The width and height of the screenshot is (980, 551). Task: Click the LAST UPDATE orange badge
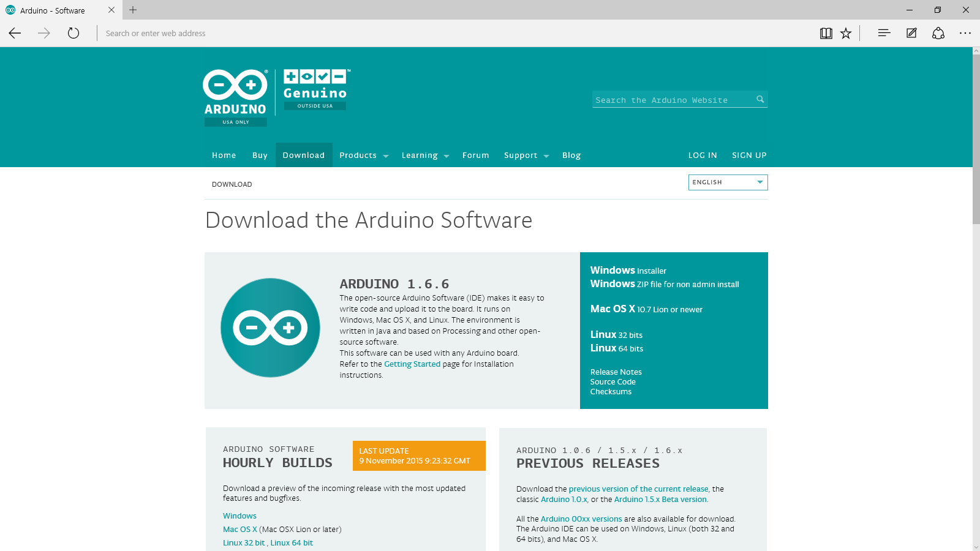(419, 455)
